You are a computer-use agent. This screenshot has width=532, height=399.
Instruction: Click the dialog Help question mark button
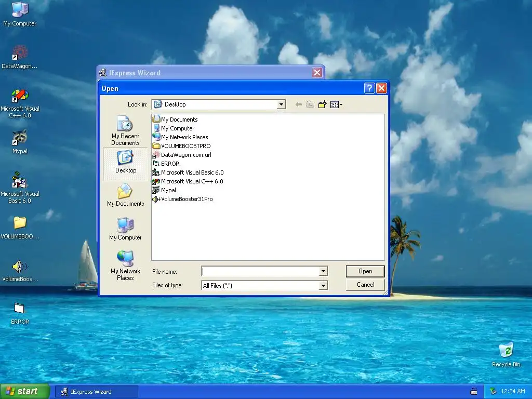pyautogui.click(x=369, y=88)
